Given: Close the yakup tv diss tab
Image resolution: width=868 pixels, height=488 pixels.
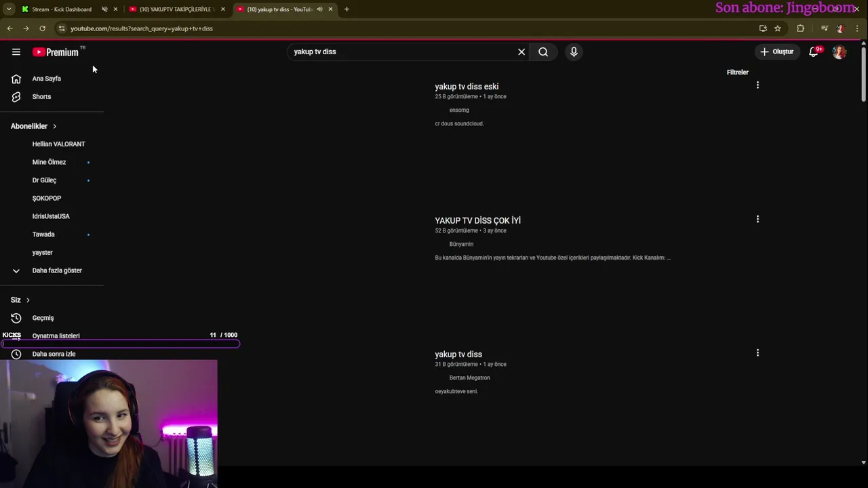Looking at the screenshot, I should pos(330,9).
